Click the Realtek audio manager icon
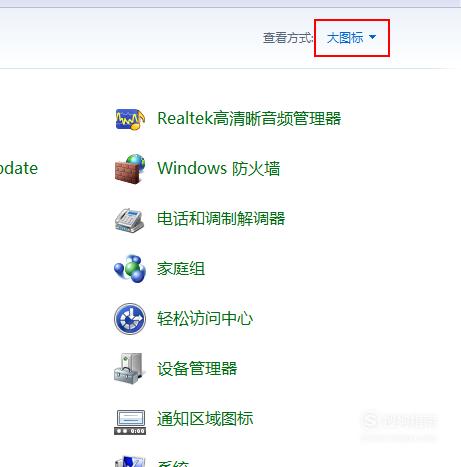Viewport: 461px width, 467px height. tap(130, 119)
